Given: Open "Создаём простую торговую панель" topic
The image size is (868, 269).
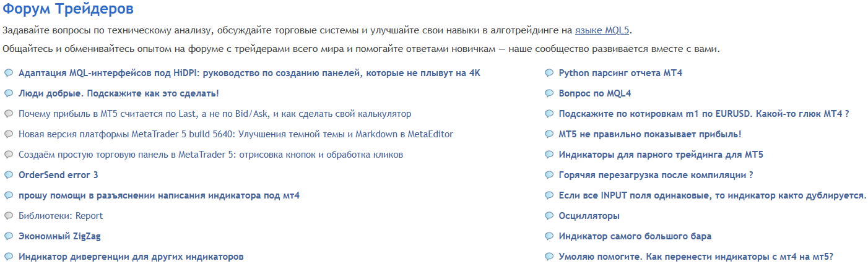Looking at the screenshot, I should coord(210,155).
